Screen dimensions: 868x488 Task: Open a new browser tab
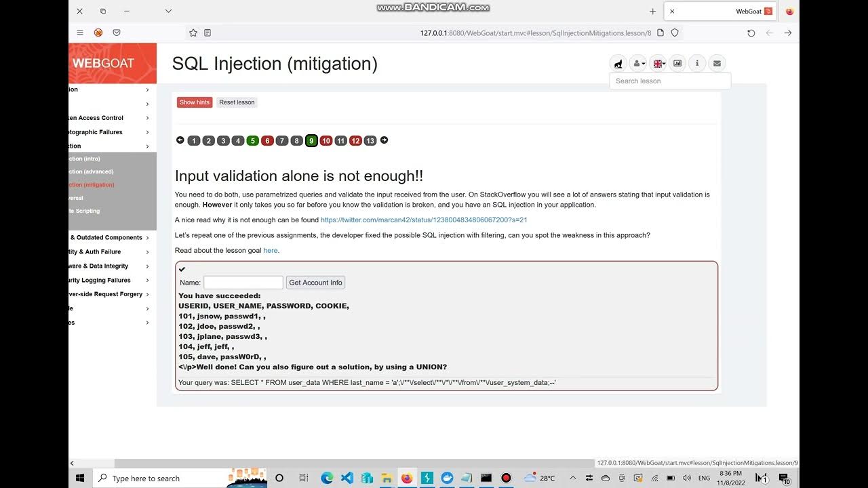click(653, 12)
